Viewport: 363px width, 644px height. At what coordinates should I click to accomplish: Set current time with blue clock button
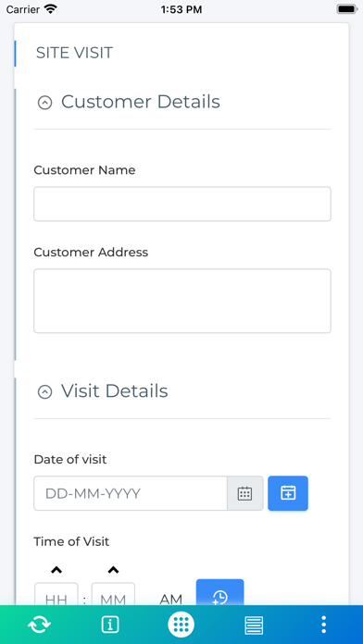tap(220, 593)
